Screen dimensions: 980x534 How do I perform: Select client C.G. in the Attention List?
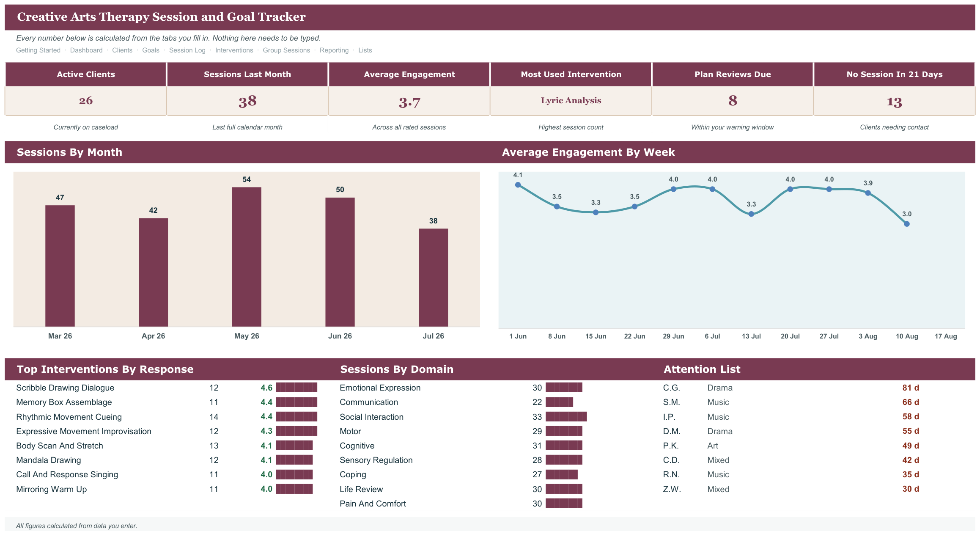672,388
